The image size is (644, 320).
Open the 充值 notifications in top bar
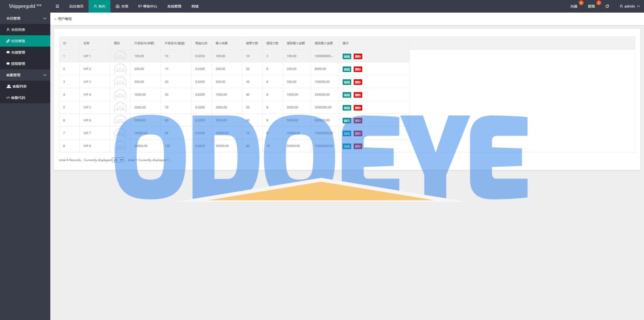pos(574,6)
